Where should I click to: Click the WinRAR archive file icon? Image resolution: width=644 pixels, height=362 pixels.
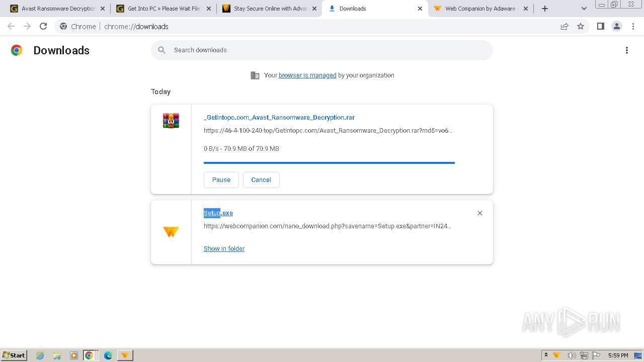(171, 121)
